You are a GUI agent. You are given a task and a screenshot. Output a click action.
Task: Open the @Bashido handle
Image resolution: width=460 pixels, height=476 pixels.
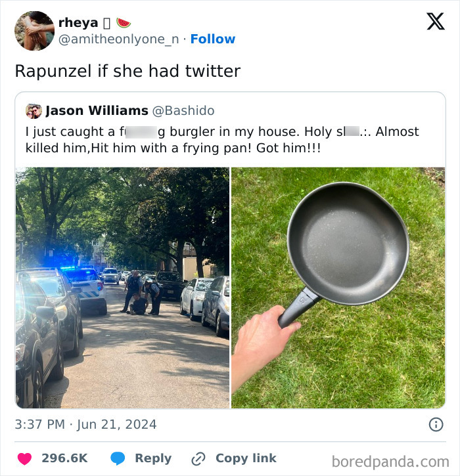(183, 111)
